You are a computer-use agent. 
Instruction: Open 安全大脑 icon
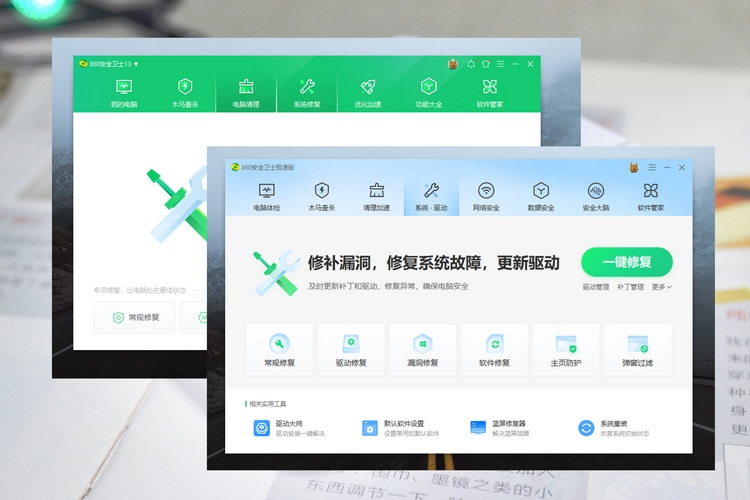(x=596, y=197)
